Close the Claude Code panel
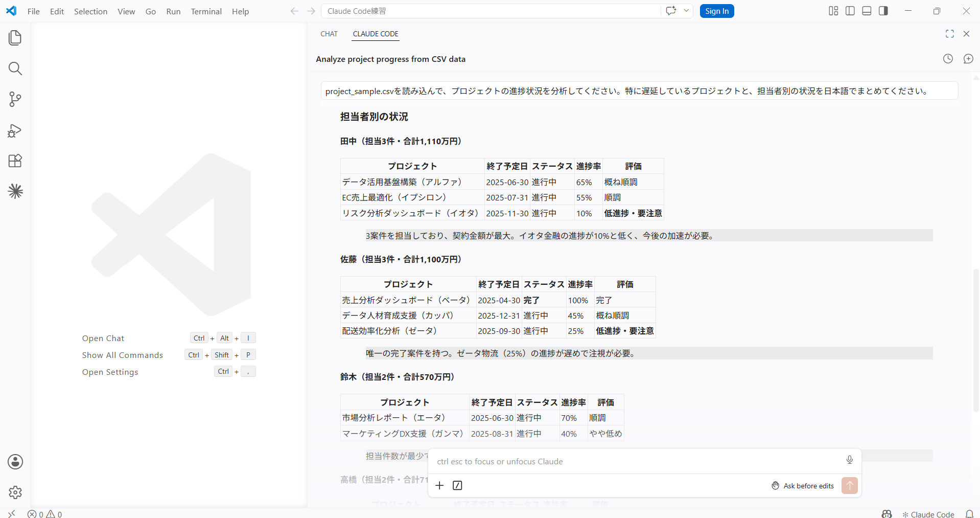This screenshot has width=980, height=518. [966, 34]
